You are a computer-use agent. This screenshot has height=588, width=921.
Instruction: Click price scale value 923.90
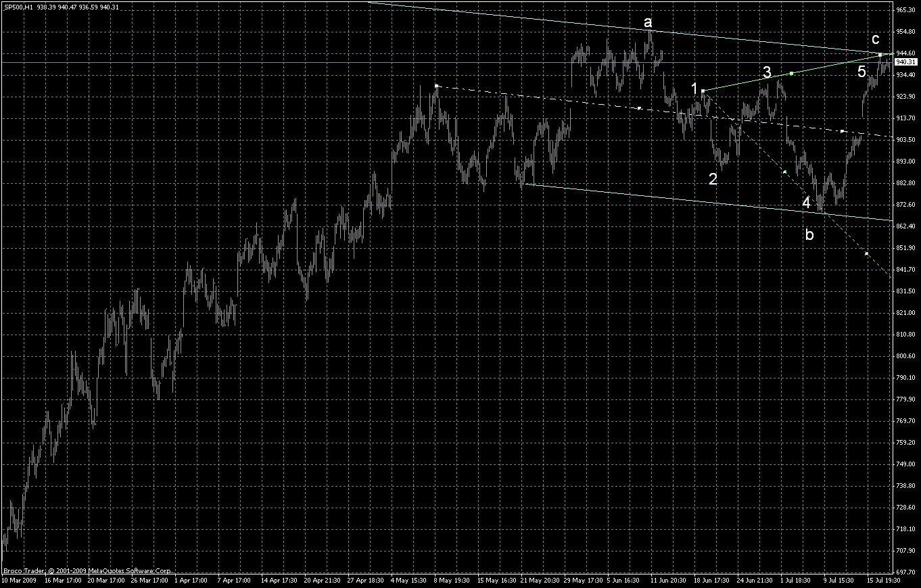point(905,97)
